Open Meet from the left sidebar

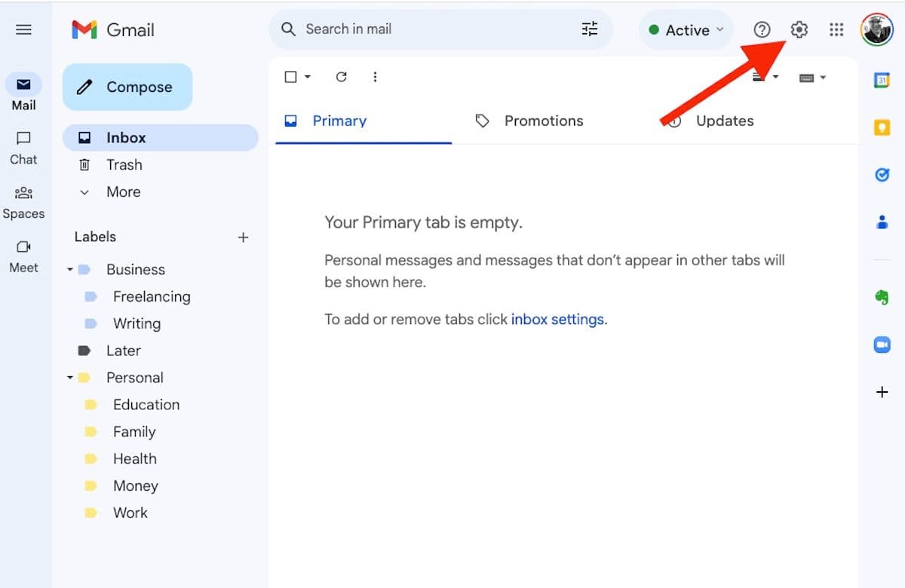23,256
